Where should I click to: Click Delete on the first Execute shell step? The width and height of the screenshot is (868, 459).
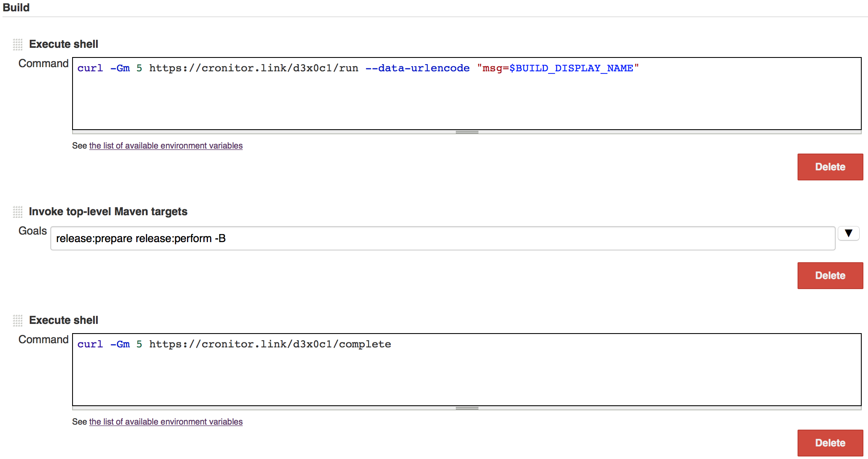(830, 167)
